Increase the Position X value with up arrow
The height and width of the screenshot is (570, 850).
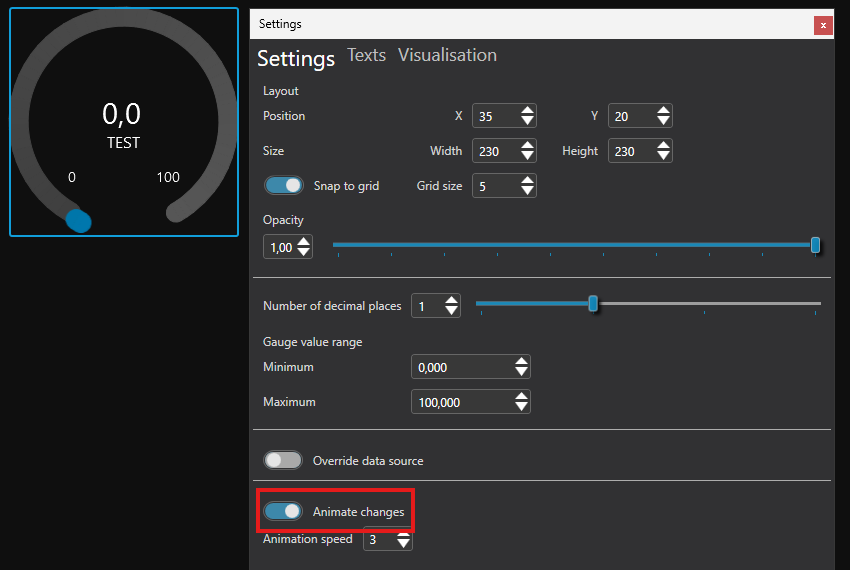pos(528,110)
